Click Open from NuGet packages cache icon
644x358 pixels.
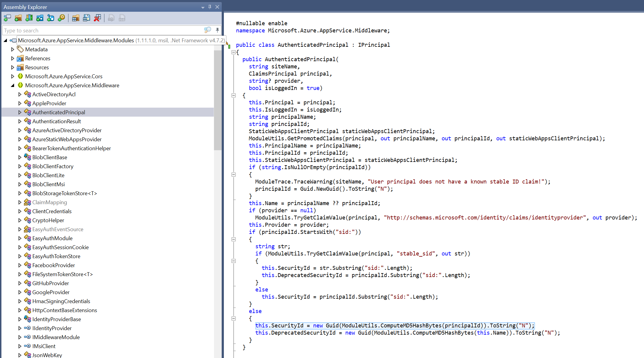point(40,18)
